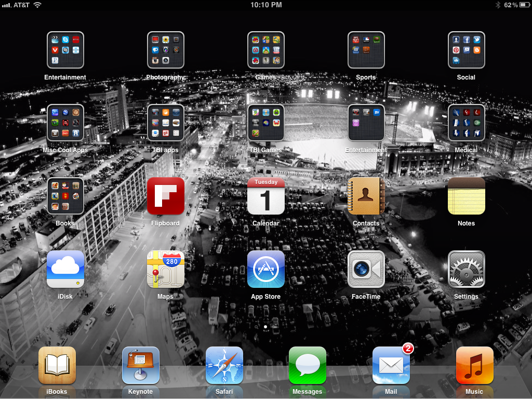This screenshot has height=399, width=532.
Task: Open the Sports folder
Action: (366, 50)
